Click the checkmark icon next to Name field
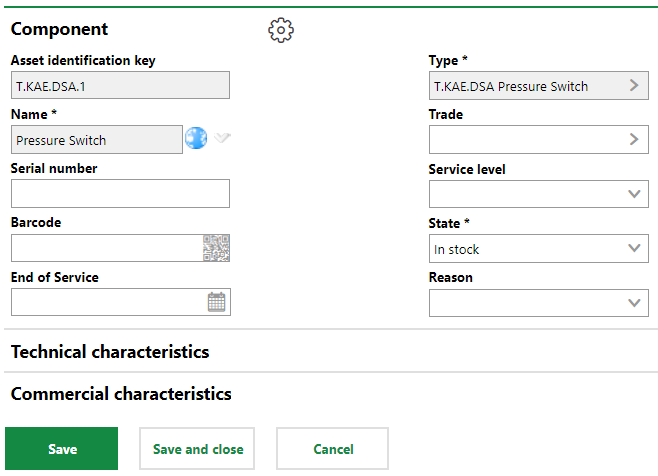 pos(222,138)
